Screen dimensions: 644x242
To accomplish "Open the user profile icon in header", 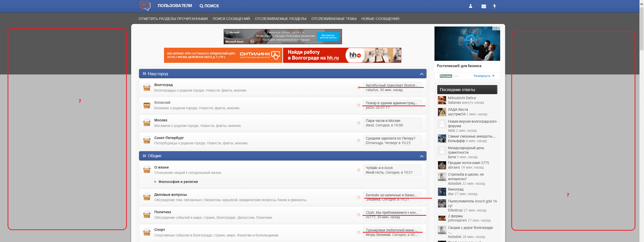I will tap(470, 6).
